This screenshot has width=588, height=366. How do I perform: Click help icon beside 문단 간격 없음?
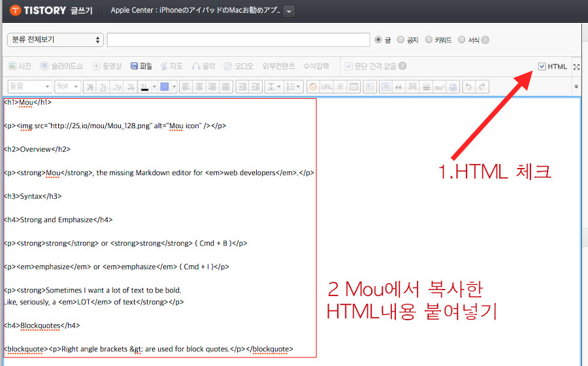tap(402, 66)
